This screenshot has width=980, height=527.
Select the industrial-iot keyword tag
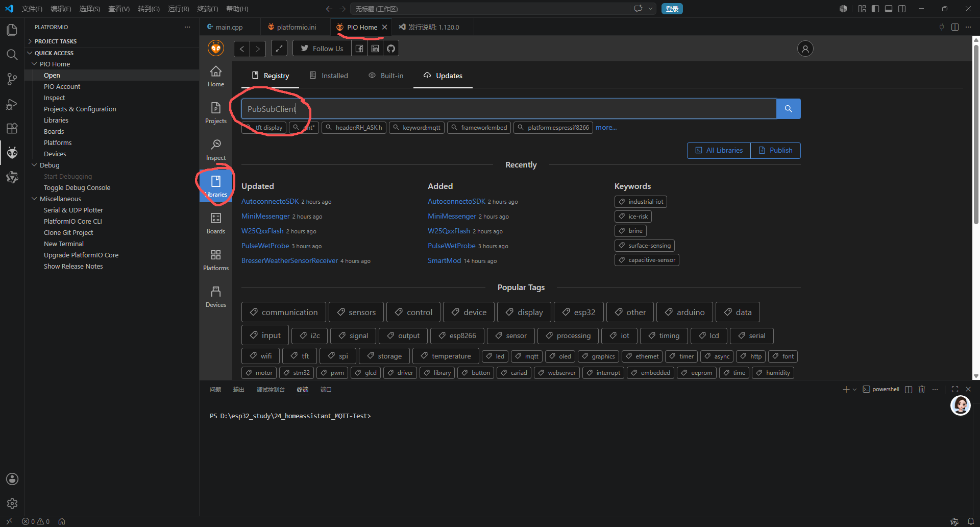point(641,202)
